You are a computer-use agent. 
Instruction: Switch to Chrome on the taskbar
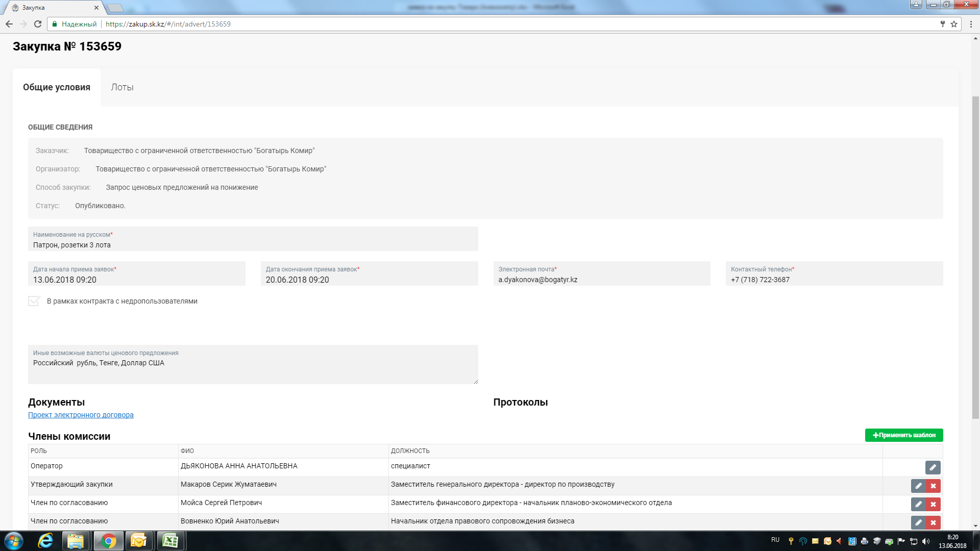point(108,541)
